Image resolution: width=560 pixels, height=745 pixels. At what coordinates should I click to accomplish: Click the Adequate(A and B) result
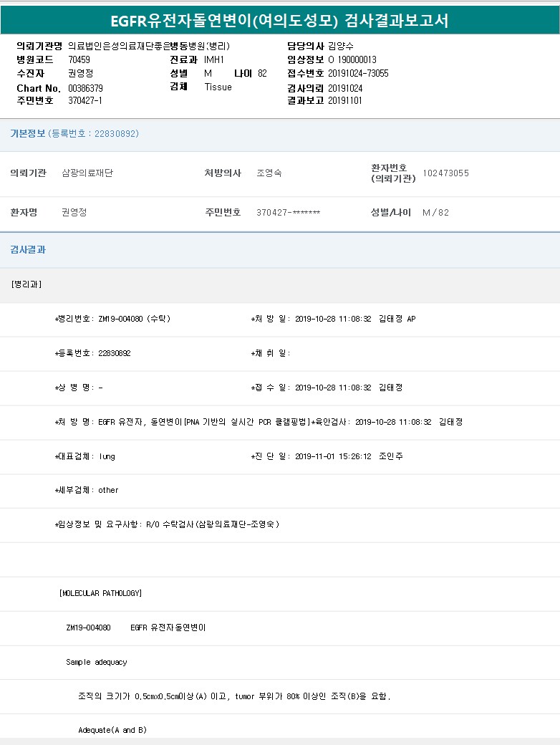point(112,730)
